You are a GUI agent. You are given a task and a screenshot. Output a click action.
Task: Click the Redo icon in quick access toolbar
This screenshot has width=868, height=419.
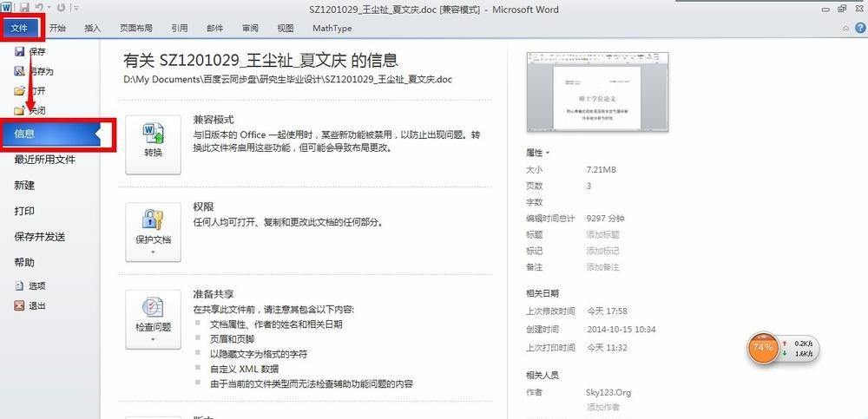click(61, 8)
